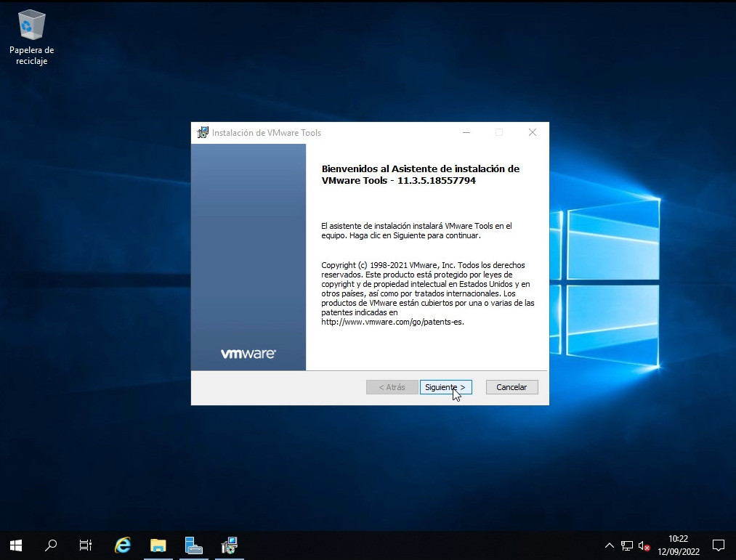Open File Explorer from the taskbar
736x560 pixels.
point(158,545)
